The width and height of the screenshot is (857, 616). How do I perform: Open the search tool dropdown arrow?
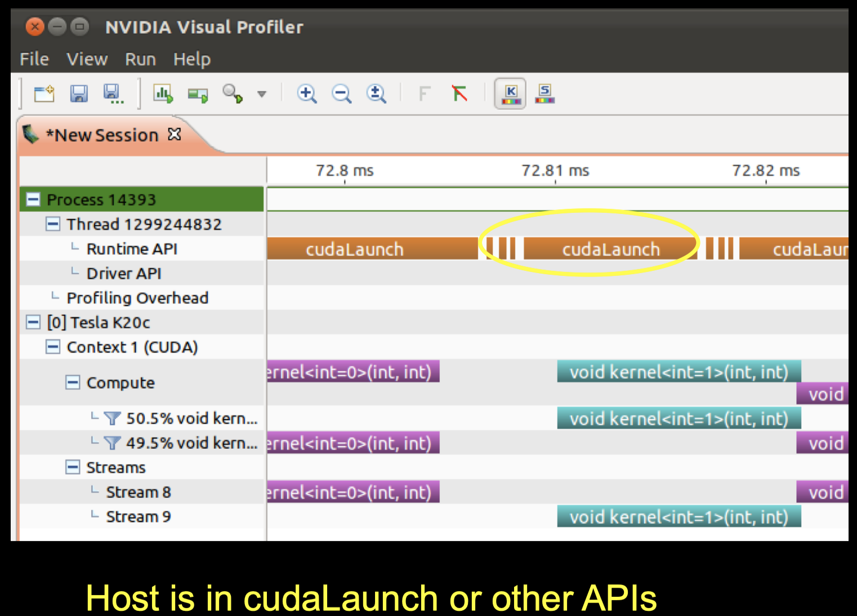click(x=262, y=93)
